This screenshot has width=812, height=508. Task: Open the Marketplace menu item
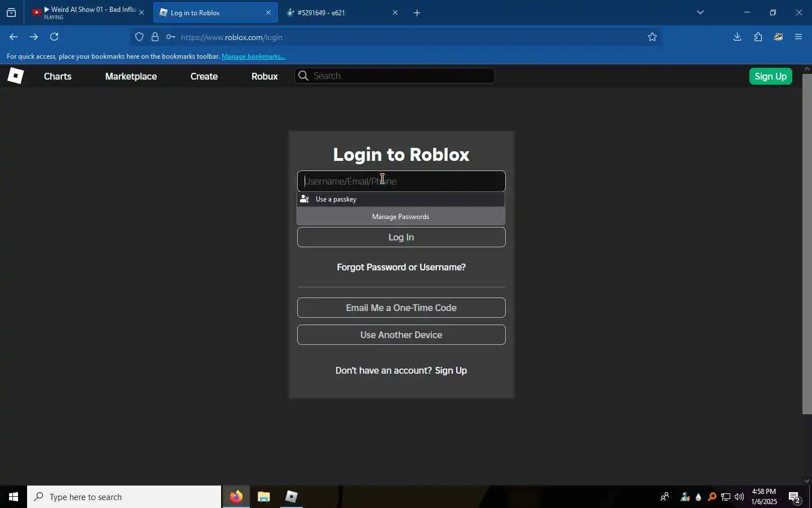[x=131, y=76]
